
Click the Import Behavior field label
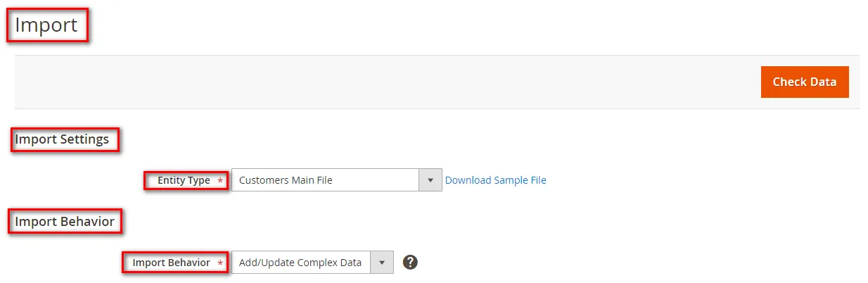171,263
